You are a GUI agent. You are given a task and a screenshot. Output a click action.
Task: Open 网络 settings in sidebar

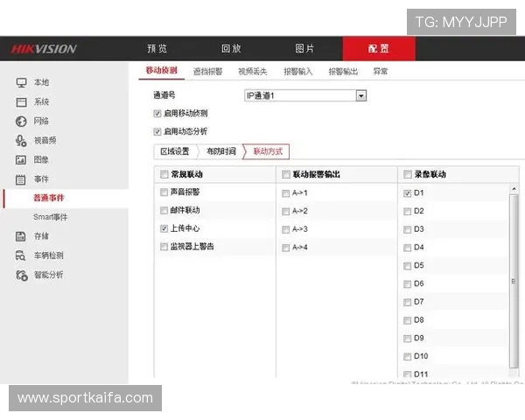pos(41,122)
